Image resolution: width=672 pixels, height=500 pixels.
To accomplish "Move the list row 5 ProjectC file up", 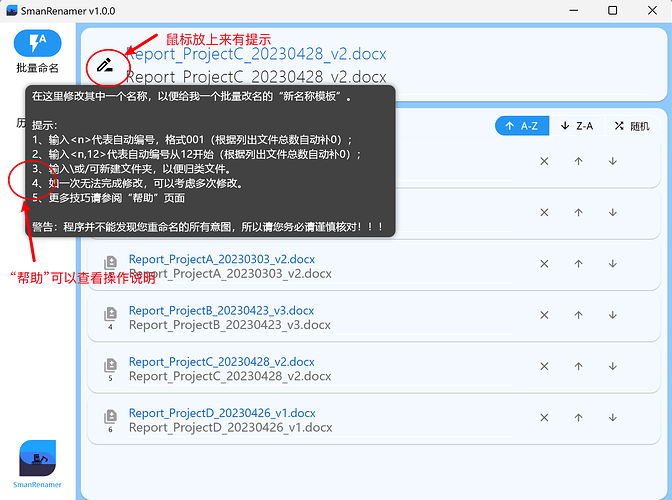I will pos(578,368).
